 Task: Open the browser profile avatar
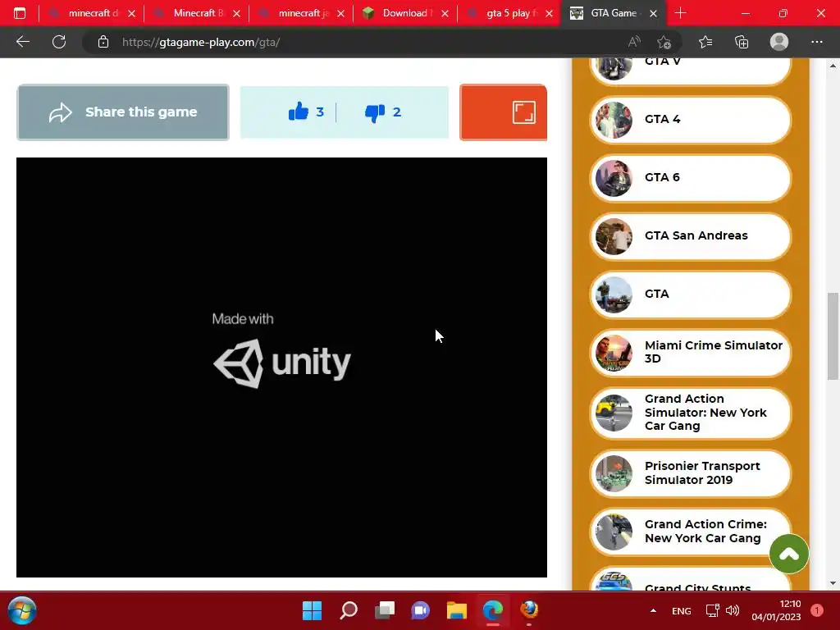coord(779,42)
